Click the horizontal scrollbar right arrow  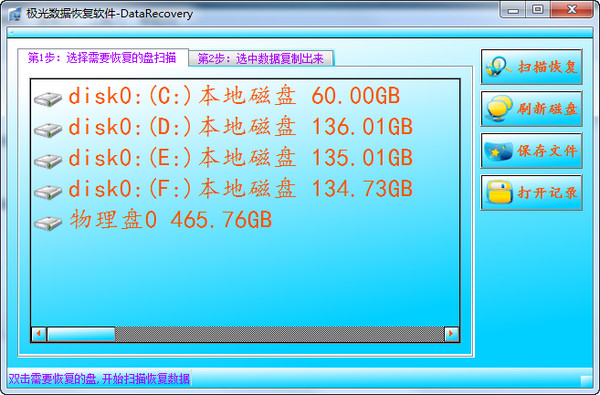452,334
